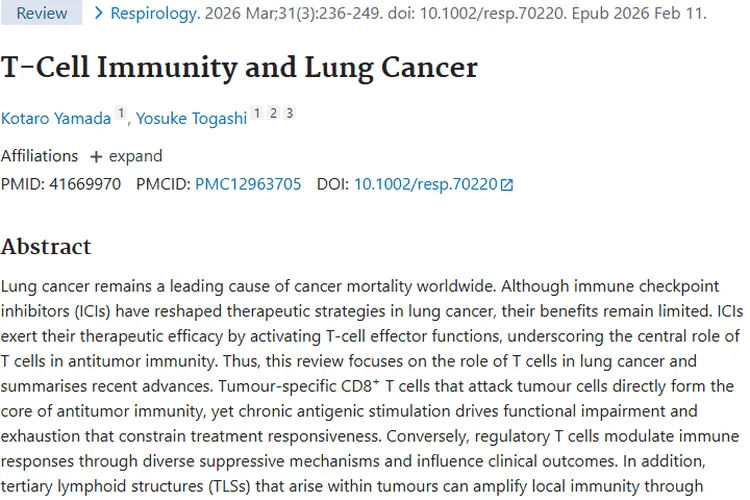
Task: Click the PMID number 41669970
Action: [x=85, y=184]
